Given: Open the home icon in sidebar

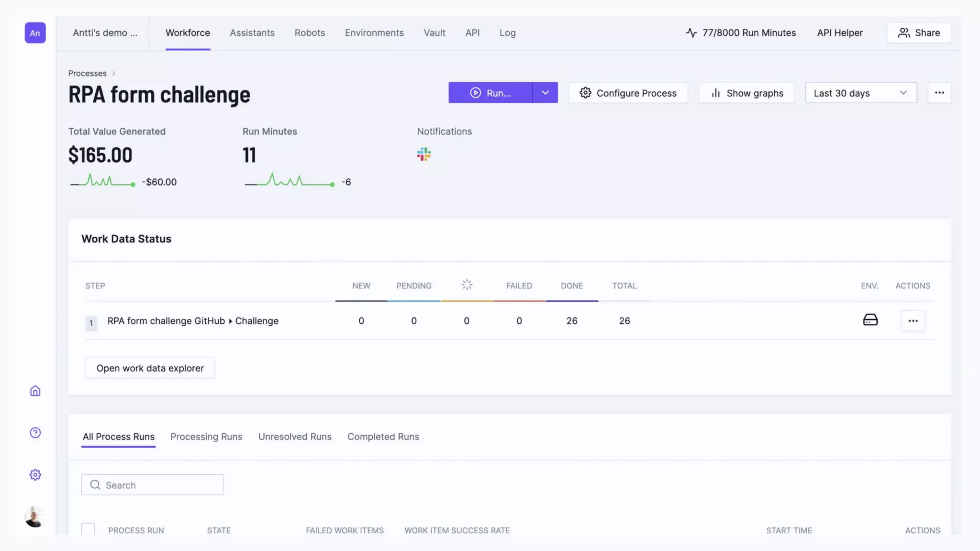Looking at the screenshot, I should pos(35,391).
